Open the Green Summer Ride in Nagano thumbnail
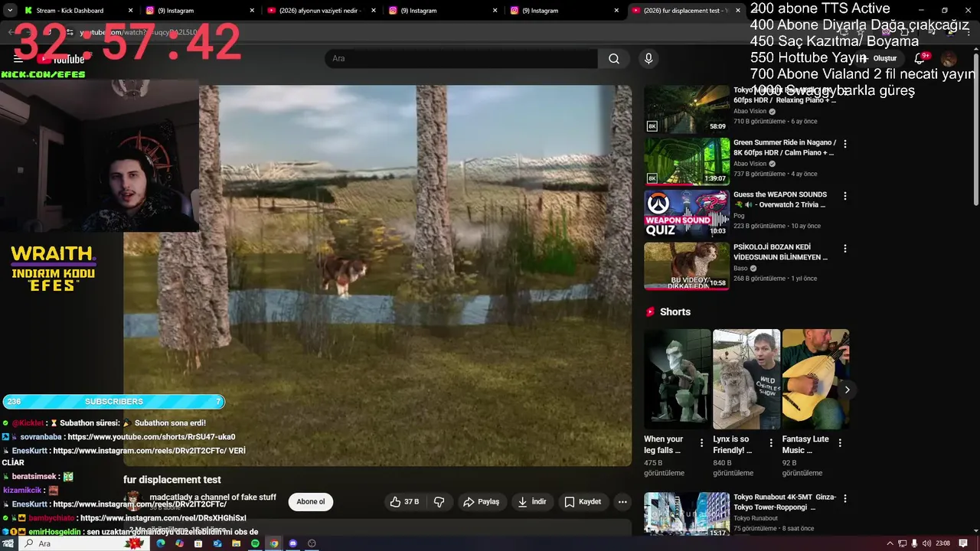This screenshot has width=980, height=551. click(687, 161)
